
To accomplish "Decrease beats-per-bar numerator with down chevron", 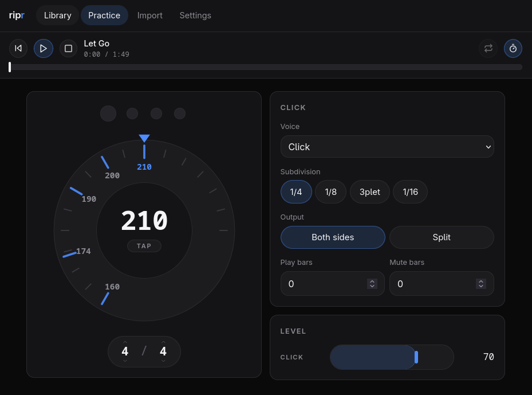I will pyautogui.click(x=125, y=361).
